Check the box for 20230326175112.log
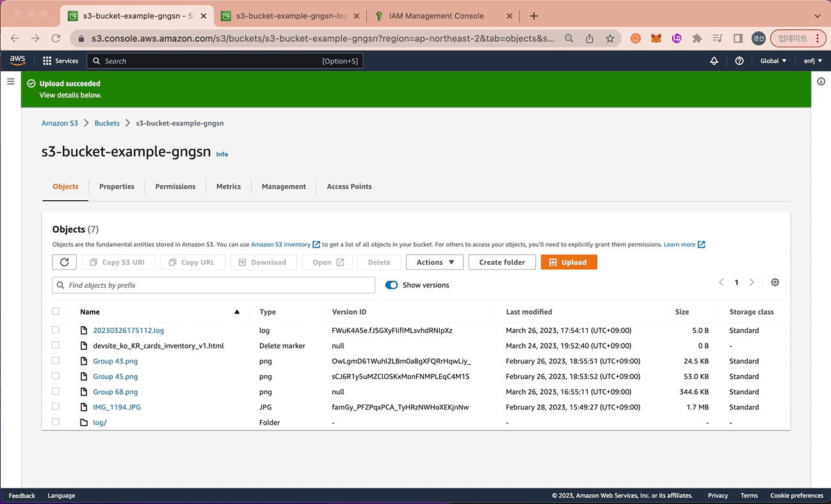The image size is (831, 504). pyautogui.click(x=56, y=330)
